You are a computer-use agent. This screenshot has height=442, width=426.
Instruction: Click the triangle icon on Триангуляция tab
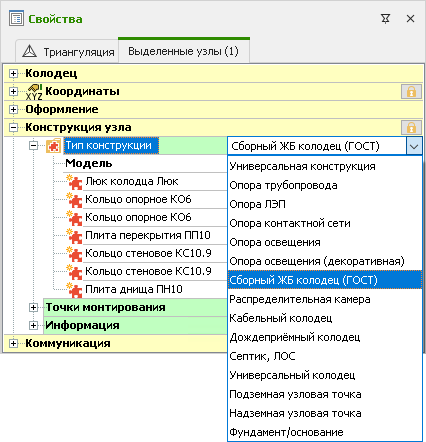(29, 51)
